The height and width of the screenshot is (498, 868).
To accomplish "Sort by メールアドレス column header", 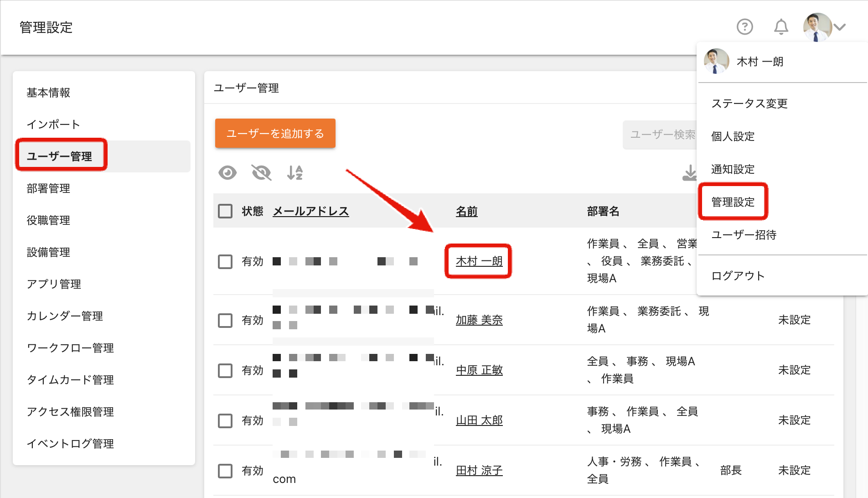I will (x=311, y=211).
